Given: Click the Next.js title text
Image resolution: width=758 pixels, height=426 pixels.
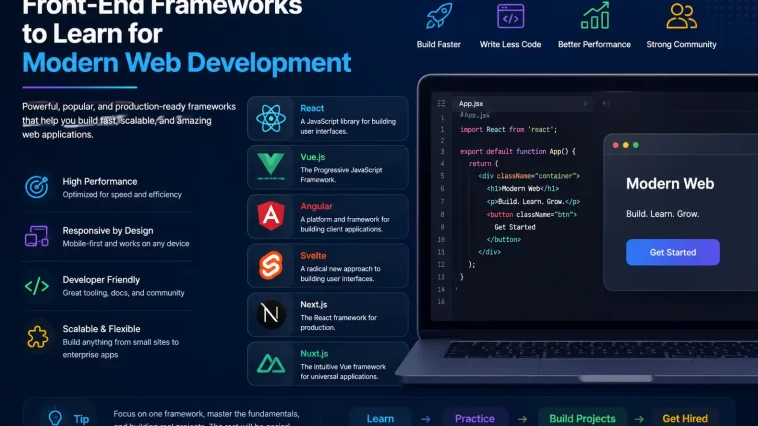Looking at the screenshot, I should [x=314, y=305].
